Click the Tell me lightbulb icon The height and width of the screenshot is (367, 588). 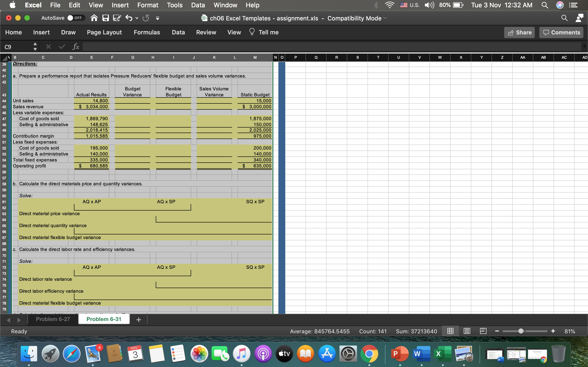pos(252,32)
